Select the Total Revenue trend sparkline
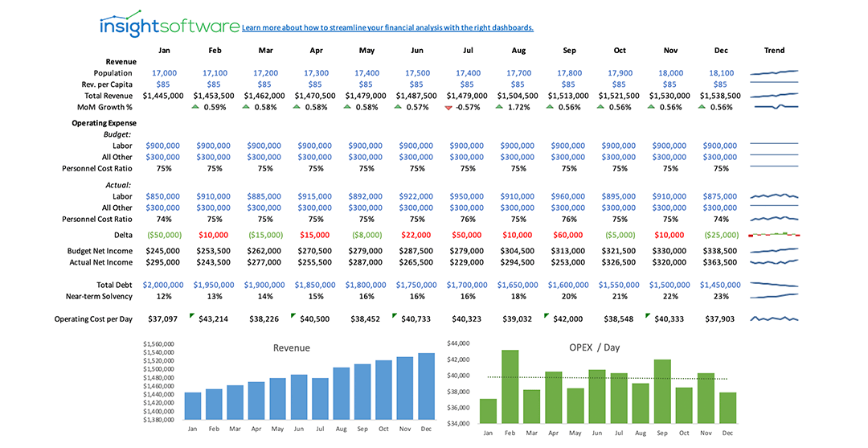Viewport: 868px width, 448px height. pyautogui.click(x=774, y=95)
